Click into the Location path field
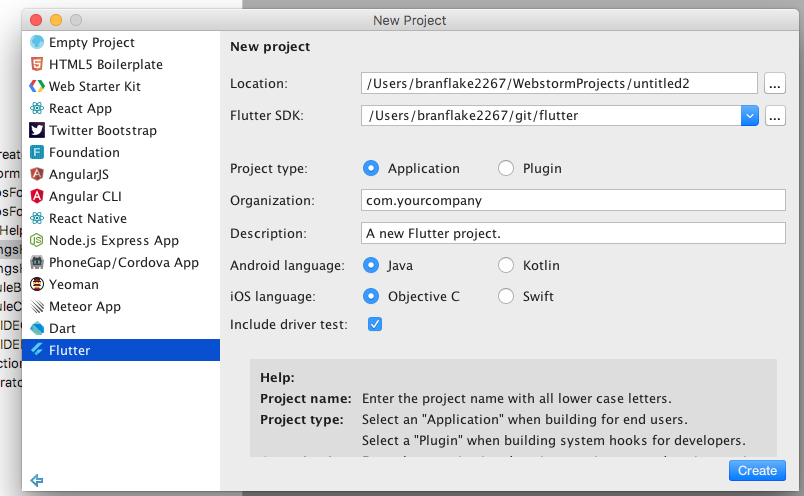804x496 pixels. [x=559, y=83]
